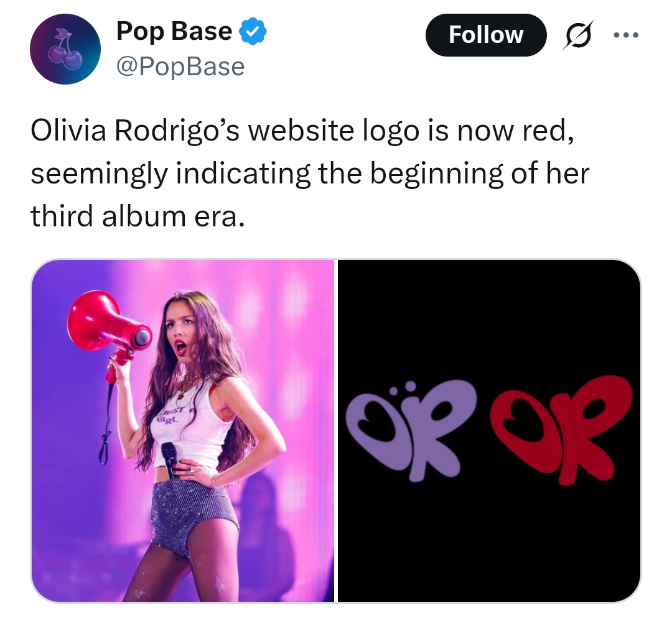Open the Pop Base display name link
The image size is (672, 633).
click(174, 31)
